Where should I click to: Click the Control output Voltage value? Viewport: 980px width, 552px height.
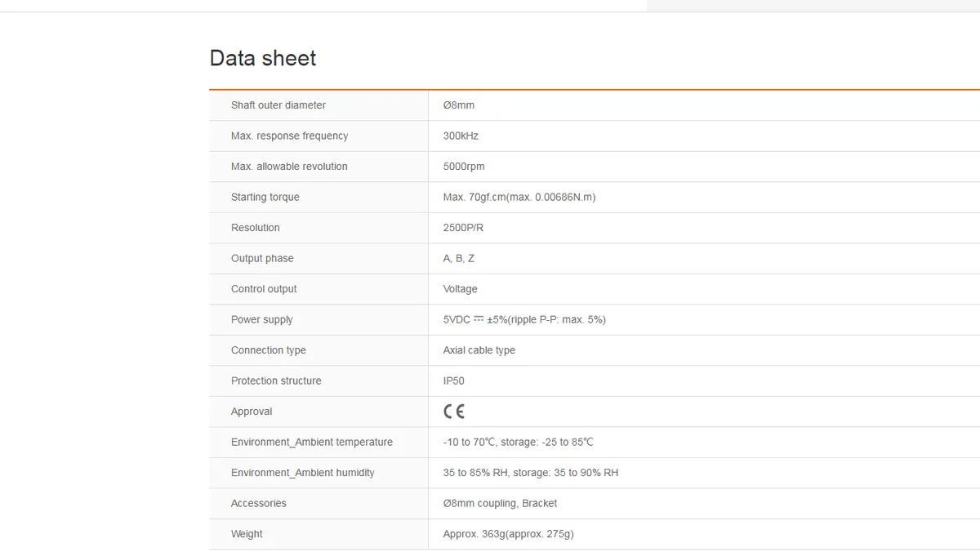pos(461,289)
